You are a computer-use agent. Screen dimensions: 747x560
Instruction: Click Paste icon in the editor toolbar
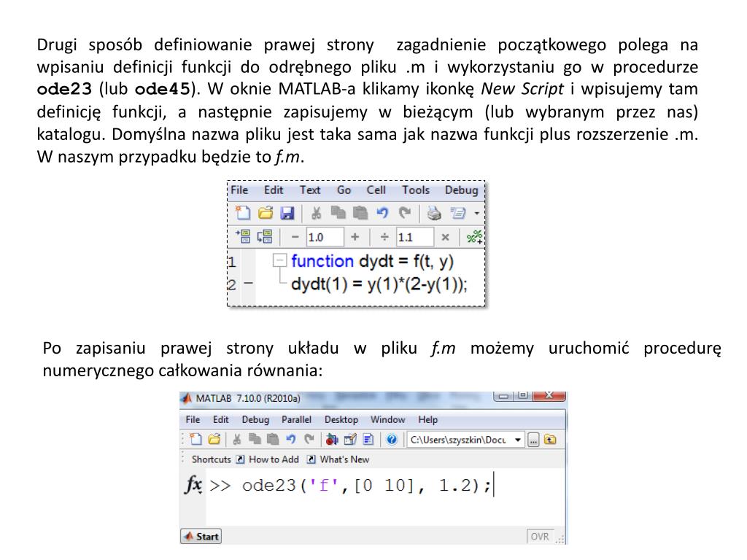pyautogui.click(x=360, y=212)
